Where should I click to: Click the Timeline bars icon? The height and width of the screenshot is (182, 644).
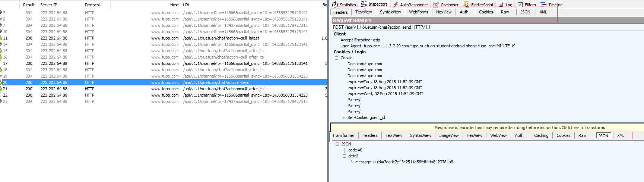543,4
